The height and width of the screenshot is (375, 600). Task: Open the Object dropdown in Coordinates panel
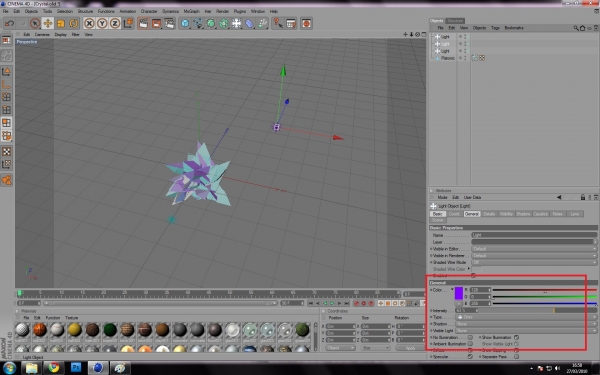pyautogui.click(x=341, y=348)
